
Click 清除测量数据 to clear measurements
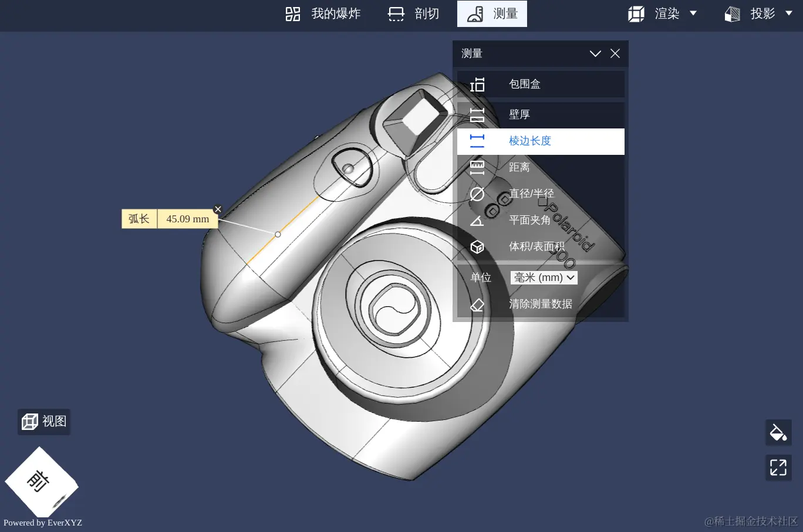[541, 304]
